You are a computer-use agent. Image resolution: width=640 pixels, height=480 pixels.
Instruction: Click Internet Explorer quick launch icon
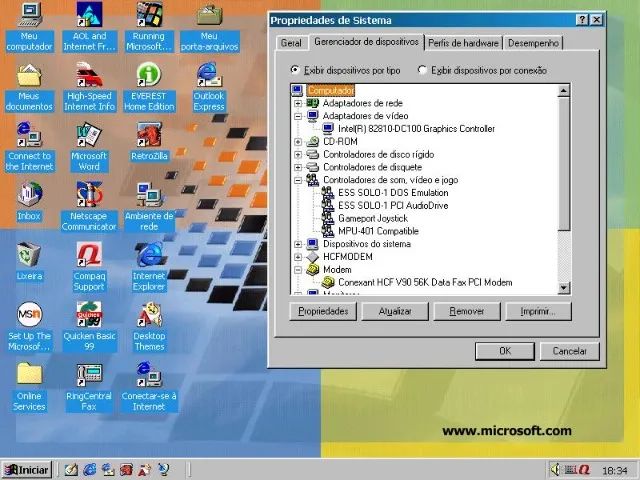tap(89, 469)
